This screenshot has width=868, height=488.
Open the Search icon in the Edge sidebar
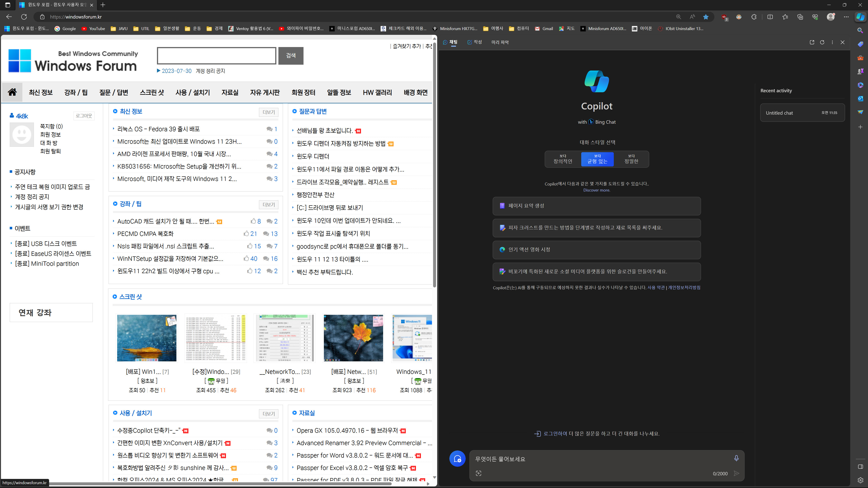tap(860, 31)
